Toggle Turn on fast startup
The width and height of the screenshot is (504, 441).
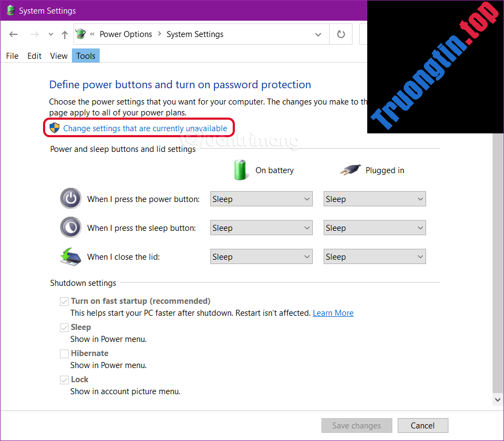(x=64, y=301)
